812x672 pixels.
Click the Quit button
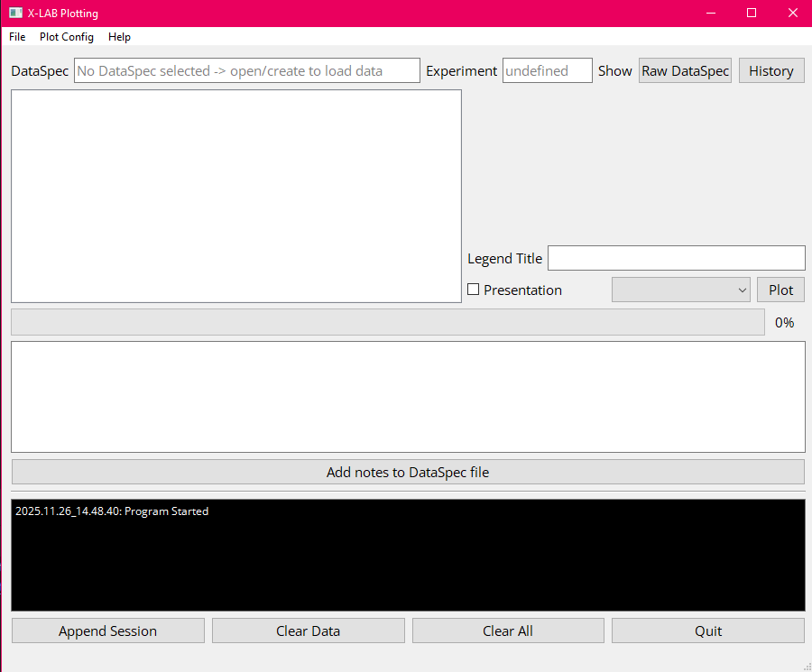[x=707, y=631]
